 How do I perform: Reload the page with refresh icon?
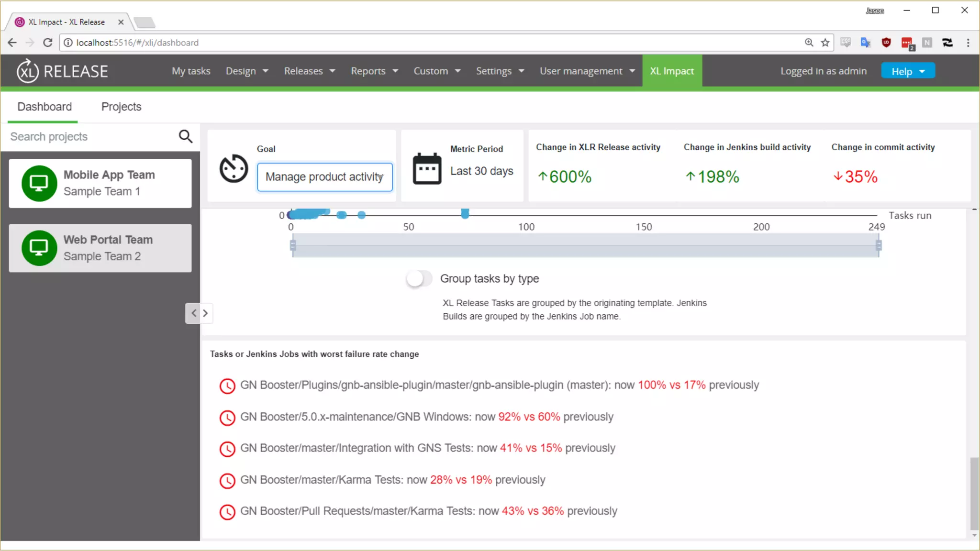[x=47, y=43]
